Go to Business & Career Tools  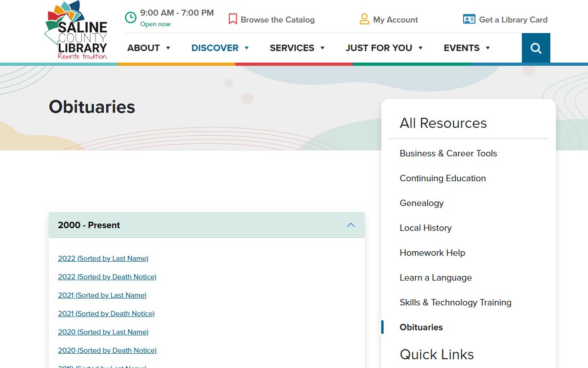tap(448, 154)
